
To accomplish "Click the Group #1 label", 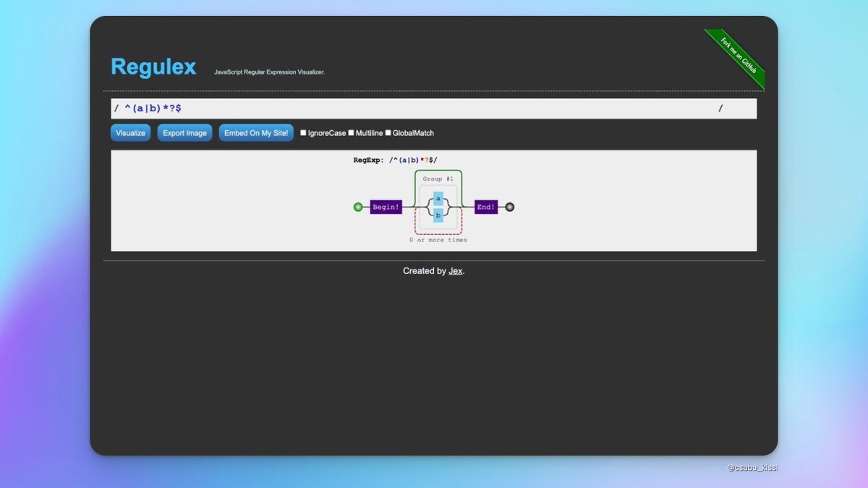I will pos(438,179).
